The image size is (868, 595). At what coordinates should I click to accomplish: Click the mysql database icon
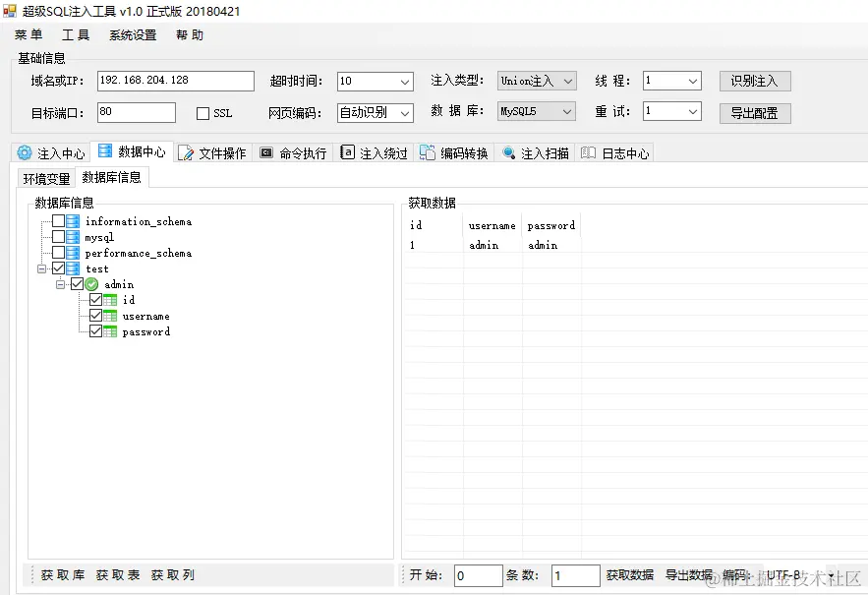(73, 237)
